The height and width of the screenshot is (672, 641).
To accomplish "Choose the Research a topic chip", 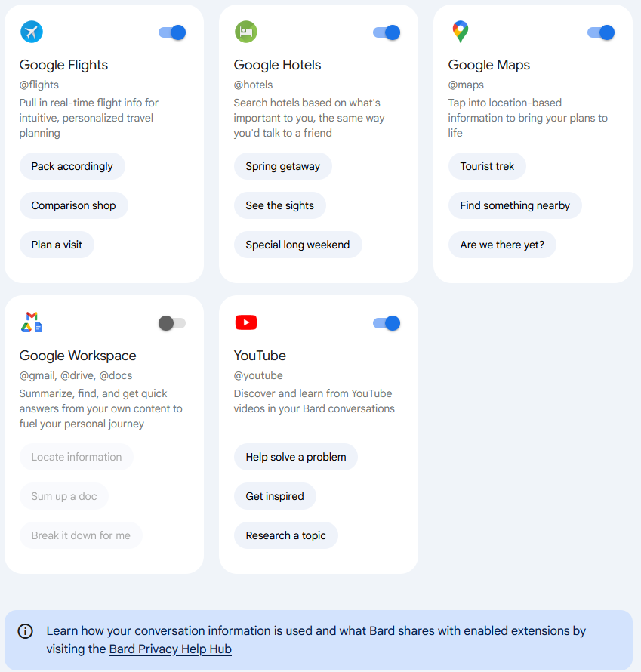I will click(286, 535).
